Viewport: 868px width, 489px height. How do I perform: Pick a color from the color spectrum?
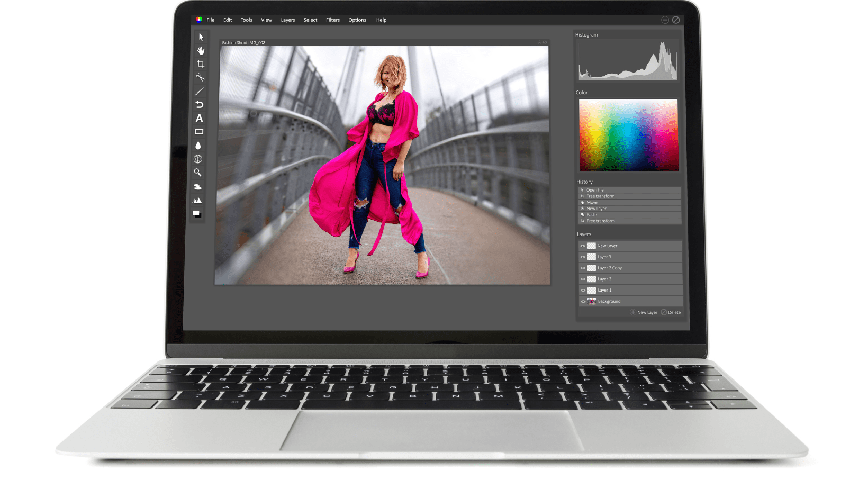pos(628,135)
